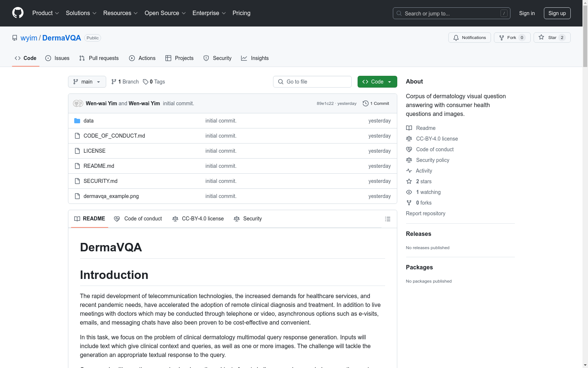This screenshot has width=588, height=368.
Task: Open the main branch selector dropdown
Action: coord(87,82)
